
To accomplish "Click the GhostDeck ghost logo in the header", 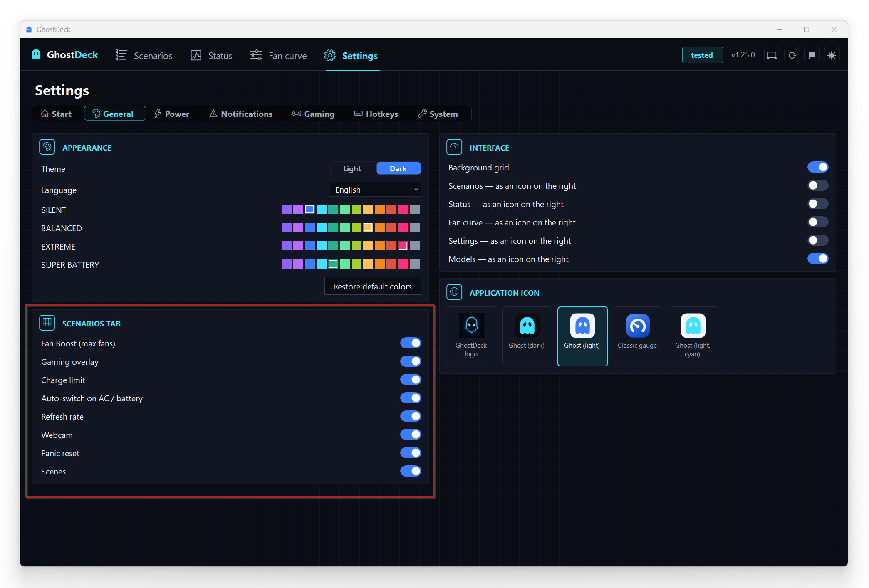I will (36, 55).
